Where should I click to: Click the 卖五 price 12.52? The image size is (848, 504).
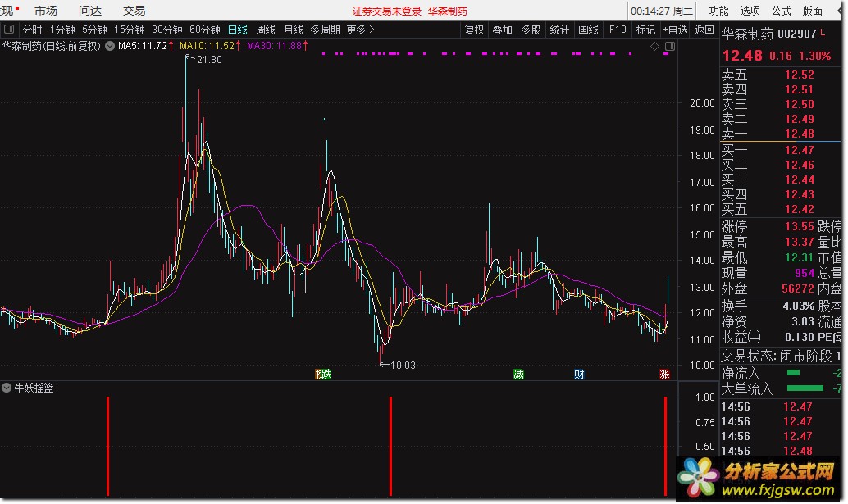click(x=799, y=75)
